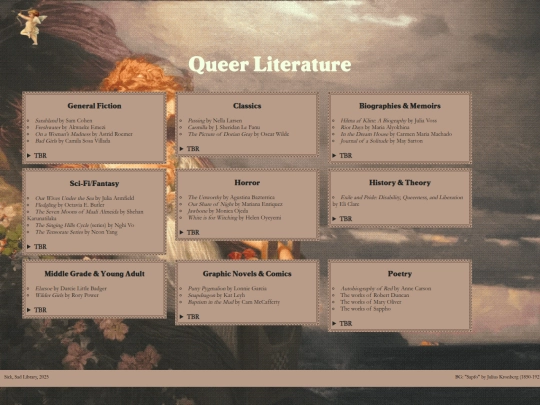Click Passing by Nella Larsen entry
The height and width of the screenshot is (405, 540).
pos(215,121)
